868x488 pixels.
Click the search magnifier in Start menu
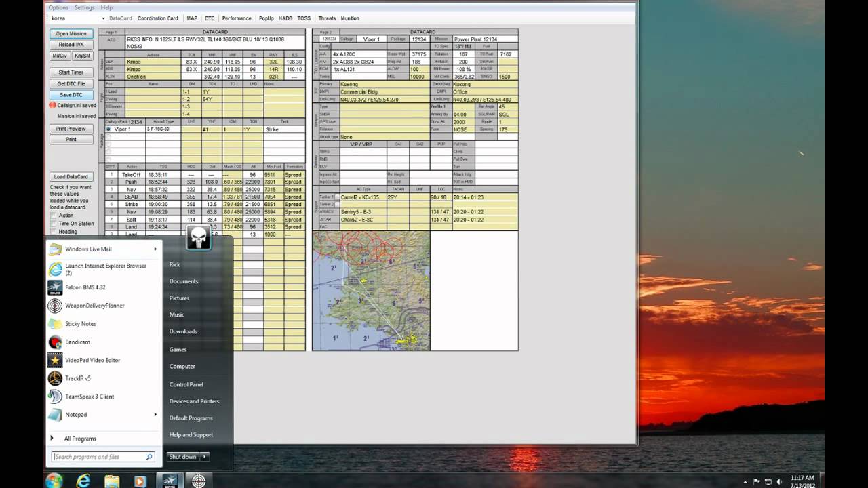pyautogui.click(x=149, y=457)
